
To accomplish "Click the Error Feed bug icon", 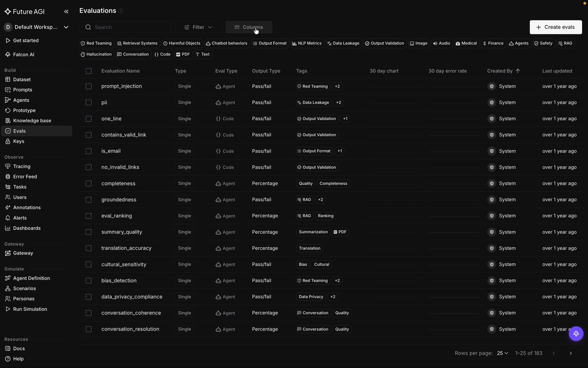I will pyautogui.click(x=8, y=177).
